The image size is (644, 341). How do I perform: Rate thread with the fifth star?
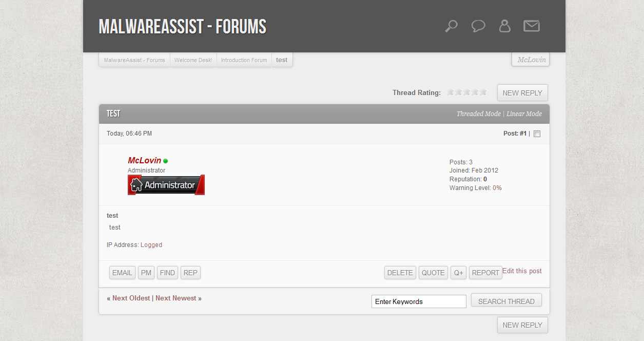pos(483,92)
